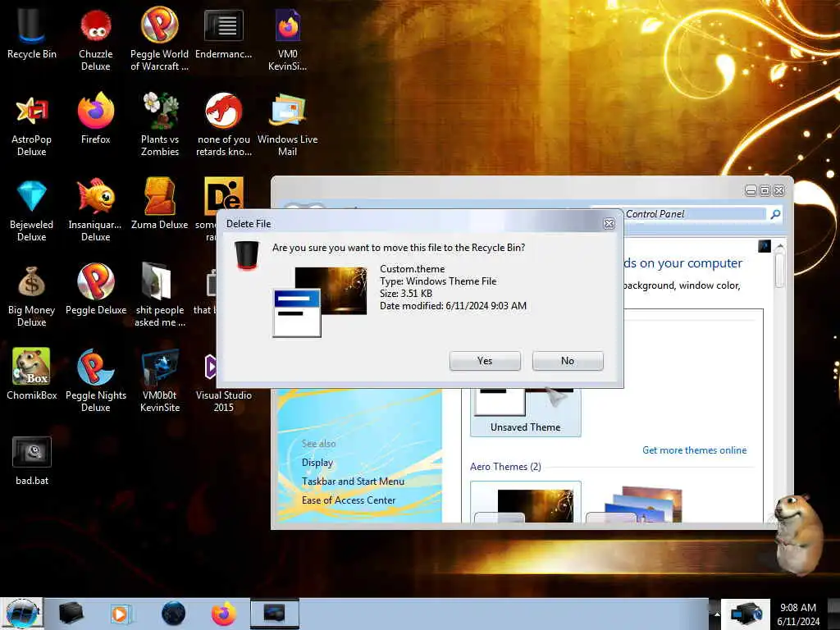The height and width of the screenshot is (630, 840).
Task: Open Taskbar and Start Menu link
Action: (x=353, y=481)
